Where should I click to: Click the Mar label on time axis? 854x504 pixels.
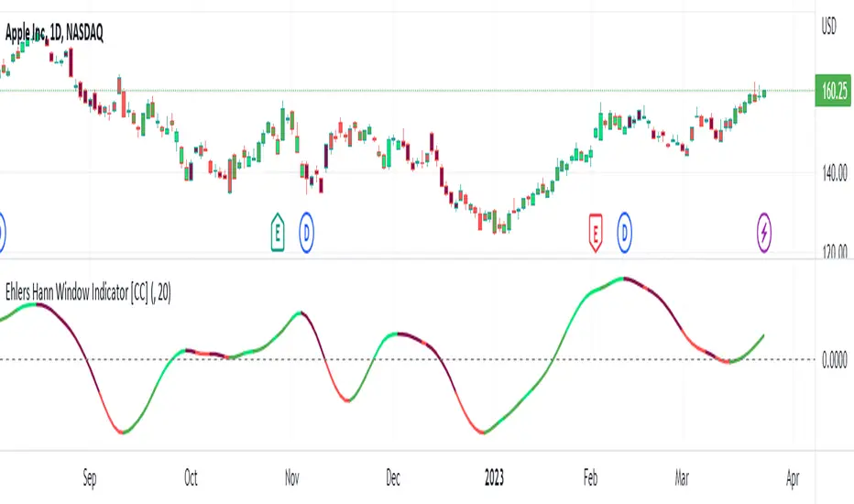[x=682, y=477]
